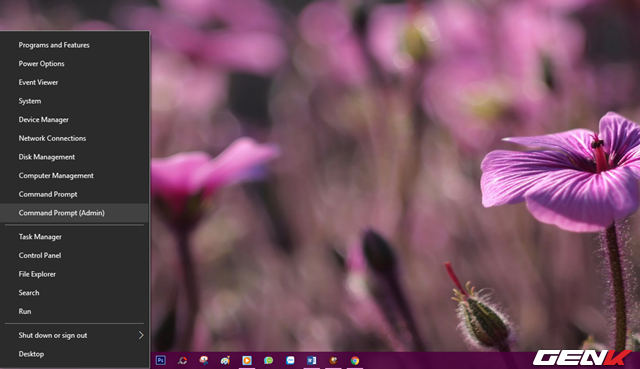This screenshot has width=640, height=369.
Task: Open Network Connections
Action: [74, 138]
